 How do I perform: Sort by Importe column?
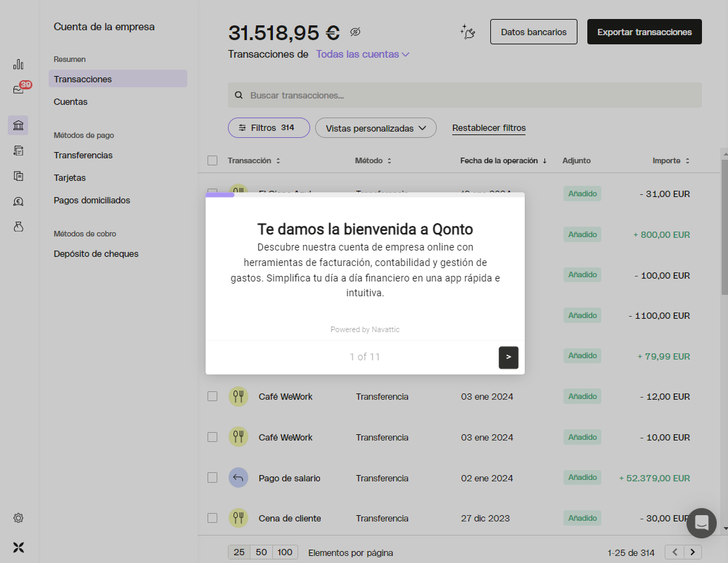pyautogui.click(x=671, y=160)
